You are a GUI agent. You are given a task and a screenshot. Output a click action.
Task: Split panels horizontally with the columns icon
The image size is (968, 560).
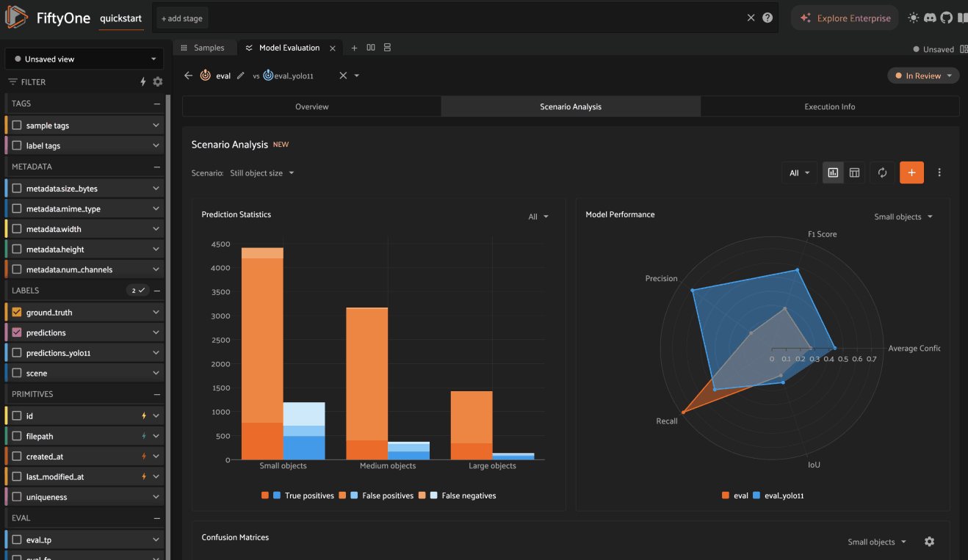[x=371, y=48]
